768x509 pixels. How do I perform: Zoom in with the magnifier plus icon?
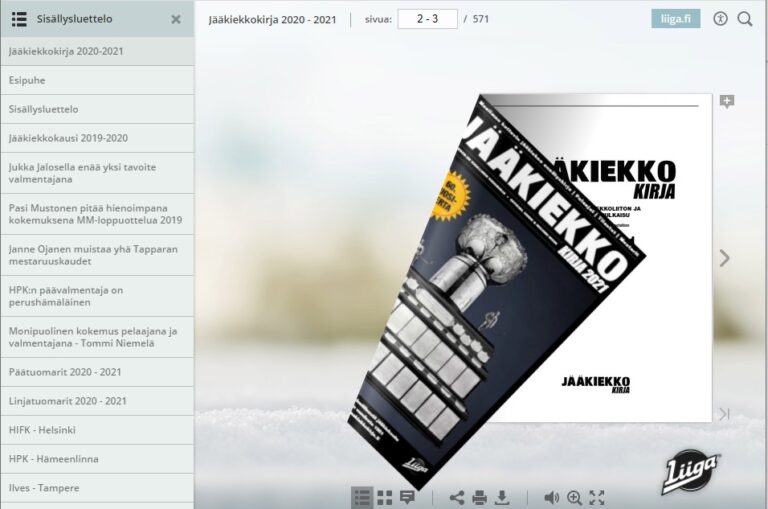(x=574, y=498)
